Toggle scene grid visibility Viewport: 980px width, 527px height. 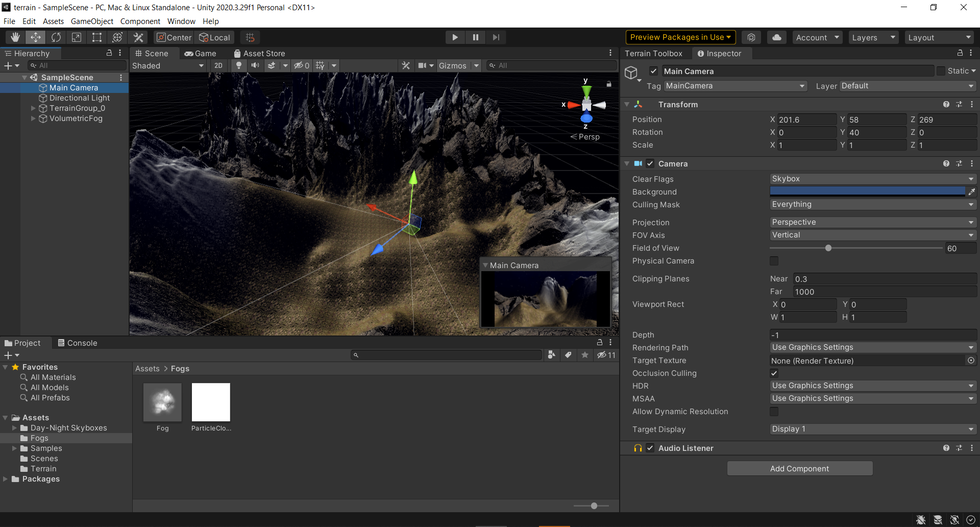320,65
